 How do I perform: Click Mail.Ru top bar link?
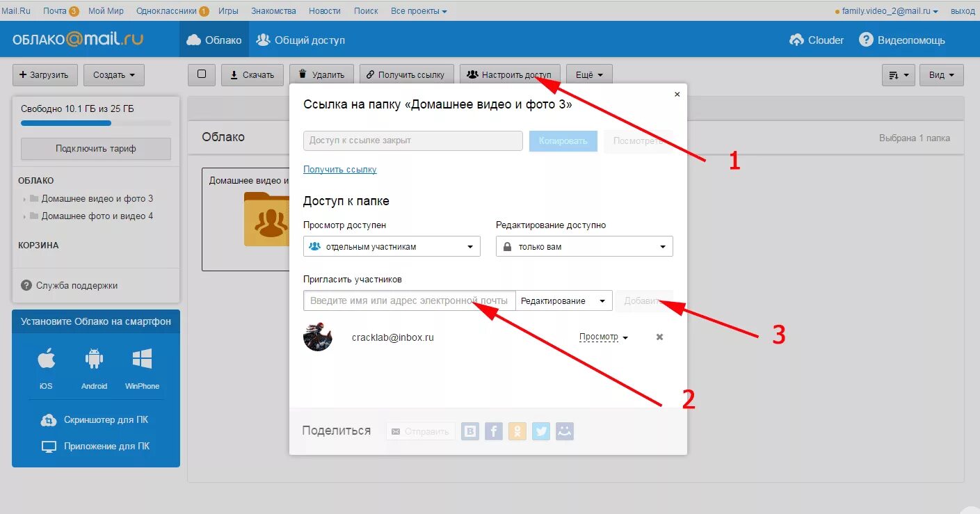pyautogui.click(x=16, y=11)
